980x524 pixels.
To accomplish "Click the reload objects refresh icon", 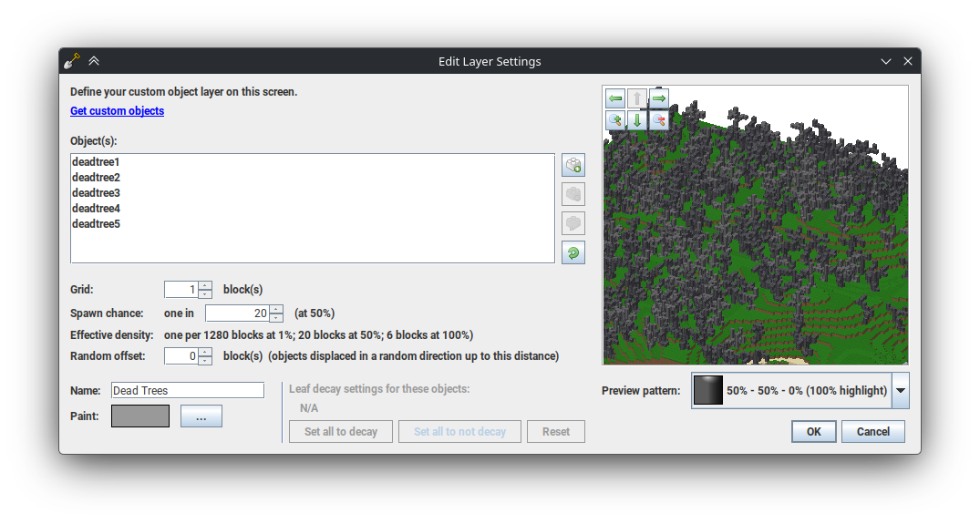I will coord(573,252).
